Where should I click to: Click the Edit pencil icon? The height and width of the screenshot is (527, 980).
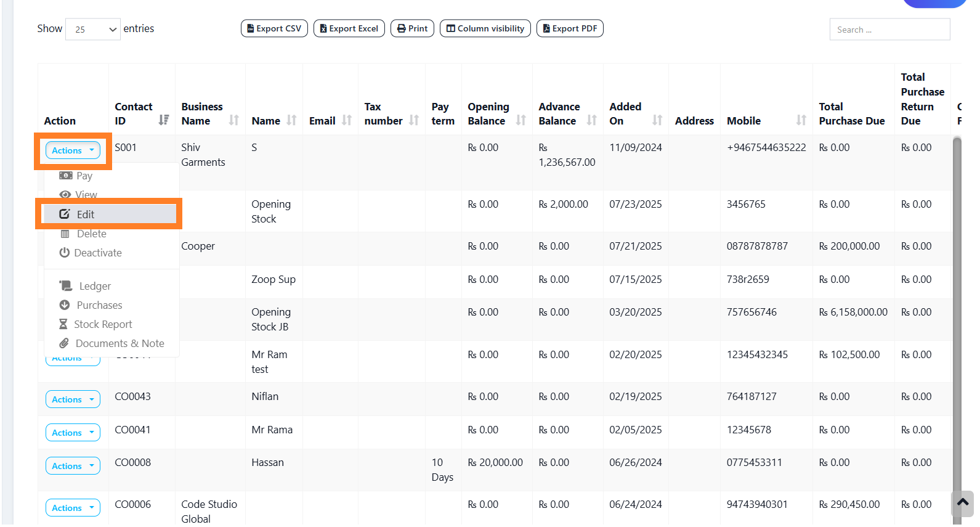tap(65, 214)
